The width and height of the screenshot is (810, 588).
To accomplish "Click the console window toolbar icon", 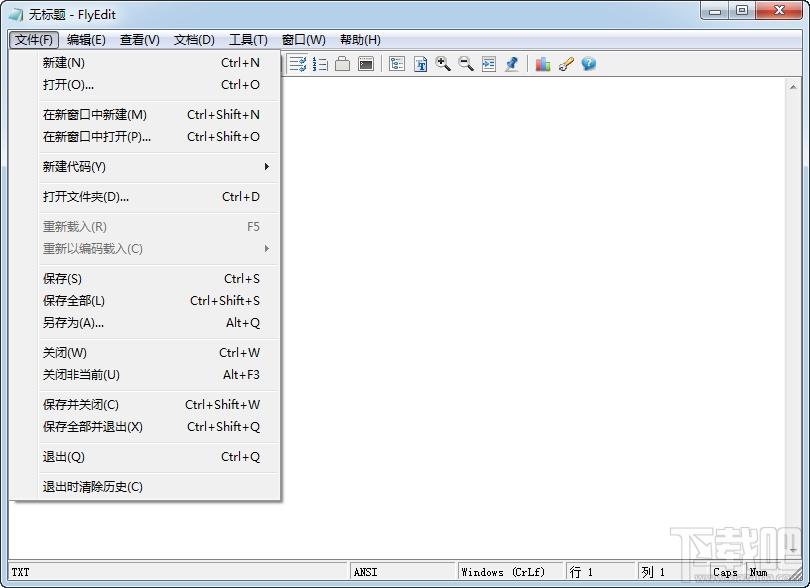I will [367, 64].
